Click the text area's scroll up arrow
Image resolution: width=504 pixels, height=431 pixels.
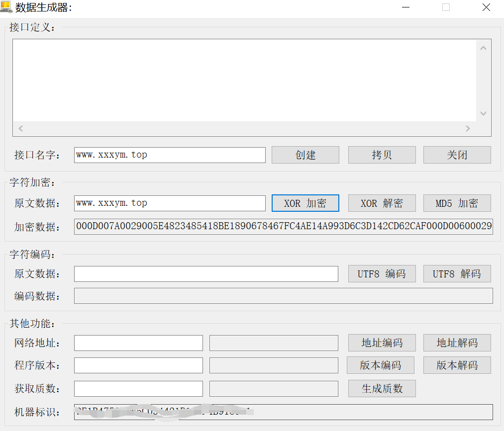(483, 48)
